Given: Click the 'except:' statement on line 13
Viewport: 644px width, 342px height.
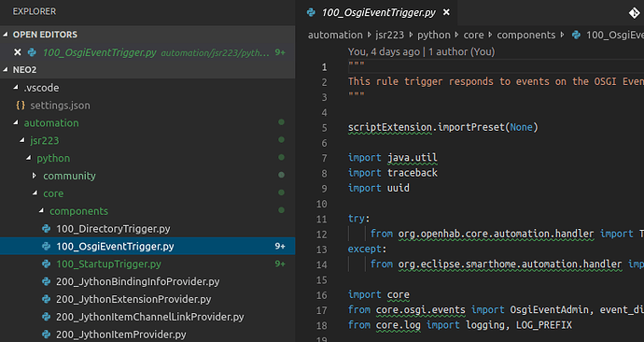Looking at the screenshot, I should (x=367, y=249).
